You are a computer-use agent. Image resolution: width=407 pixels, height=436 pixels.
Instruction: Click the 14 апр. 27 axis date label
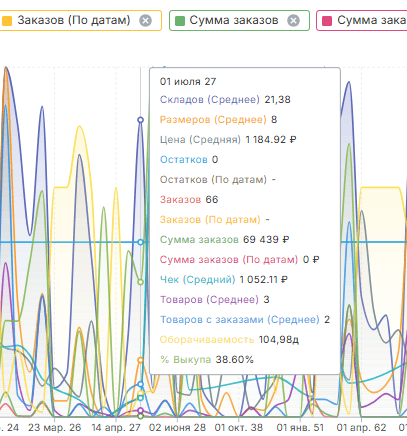[x=116, y=427]
